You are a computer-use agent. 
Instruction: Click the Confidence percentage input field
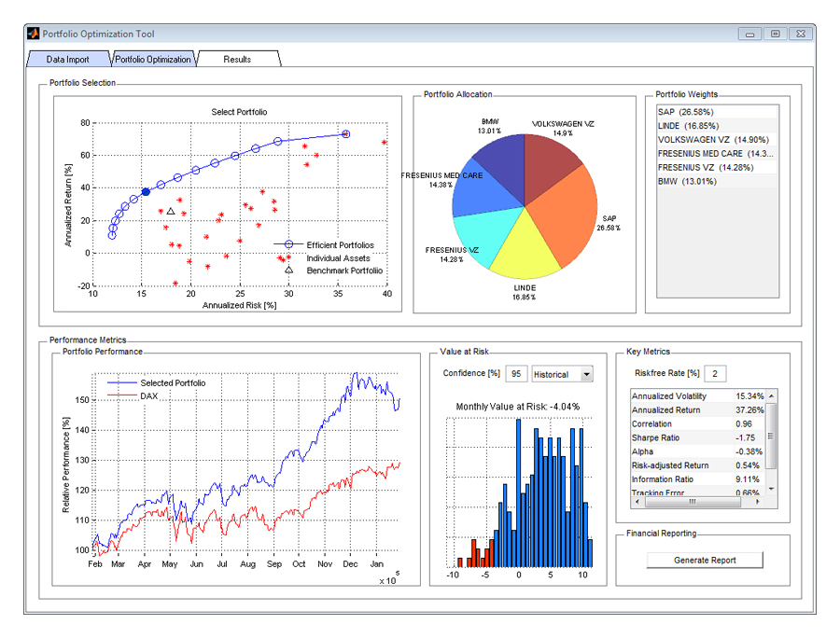[515, 374]
